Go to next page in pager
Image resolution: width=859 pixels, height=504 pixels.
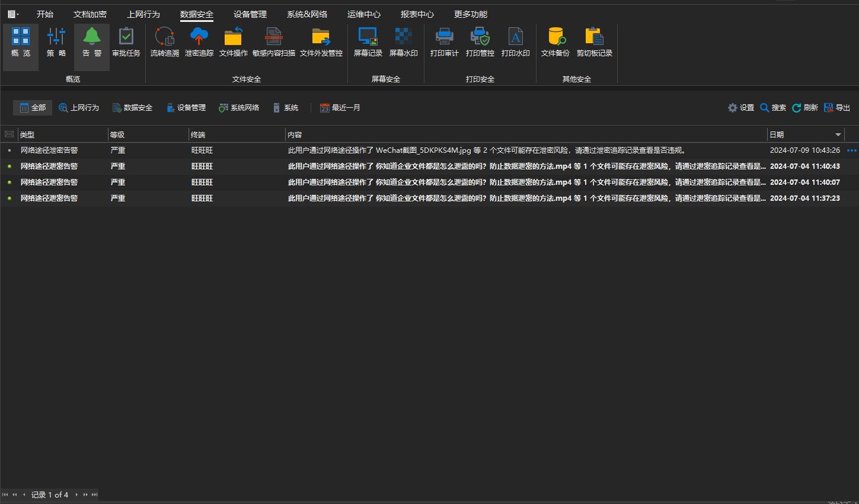(85, 495)
